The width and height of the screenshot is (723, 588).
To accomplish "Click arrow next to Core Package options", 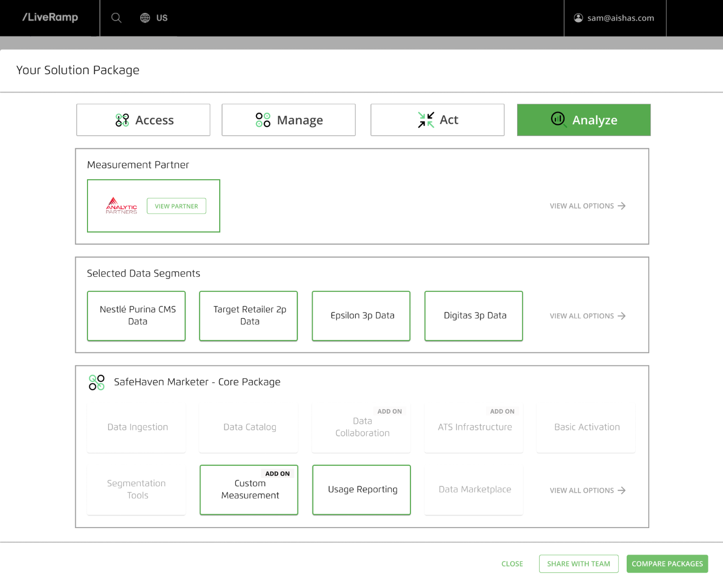I will point(622,490).
